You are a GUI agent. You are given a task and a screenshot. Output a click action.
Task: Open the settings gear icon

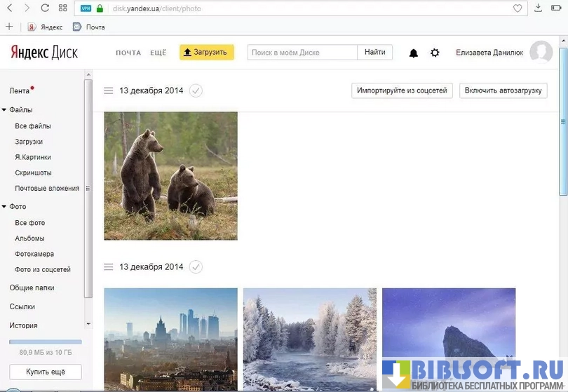coord(435,53)
